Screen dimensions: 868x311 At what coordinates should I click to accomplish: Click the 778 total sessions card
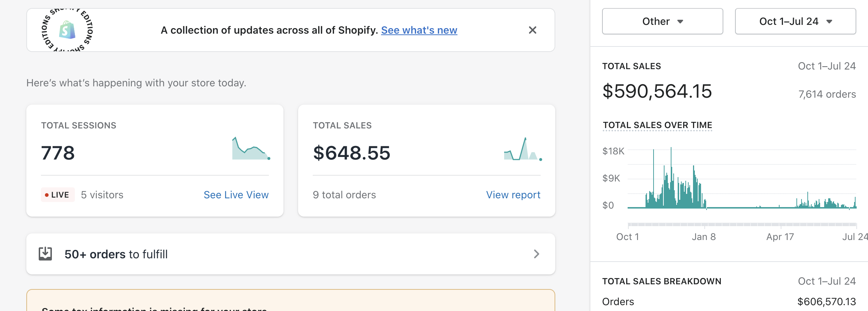point(155,161)
